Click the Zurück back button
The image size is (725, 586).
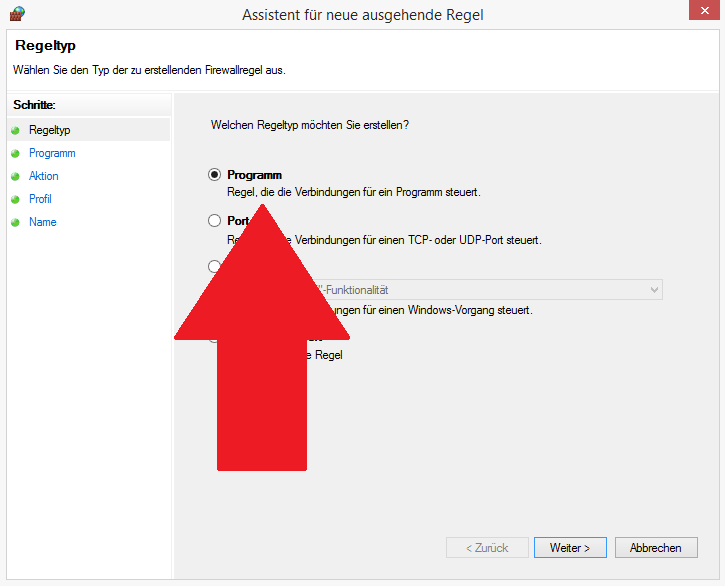[486, 548]
